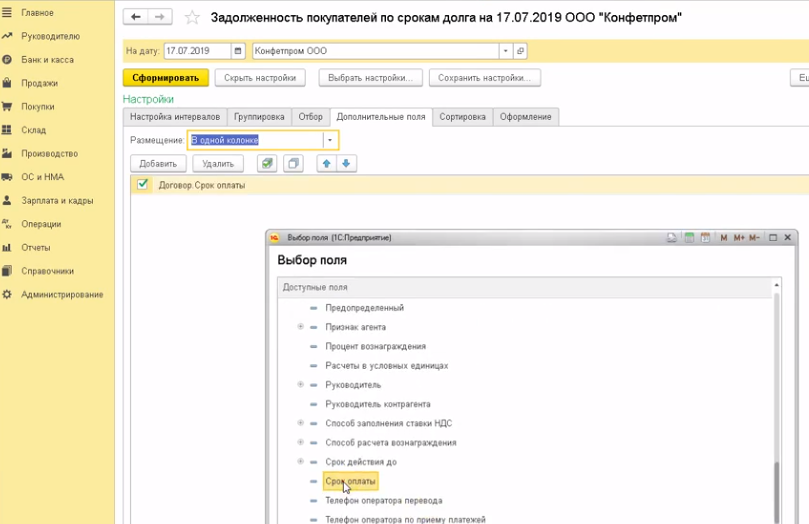
Task: Uncheck the Договор.Срок оплаты checkbox
Action: coord(143,185)
